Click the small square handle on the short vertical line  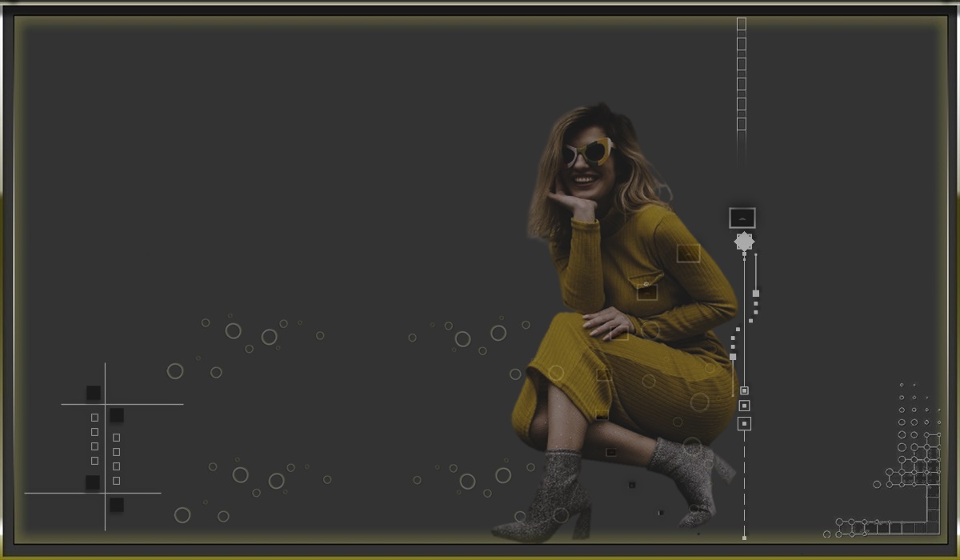[756, 294]
